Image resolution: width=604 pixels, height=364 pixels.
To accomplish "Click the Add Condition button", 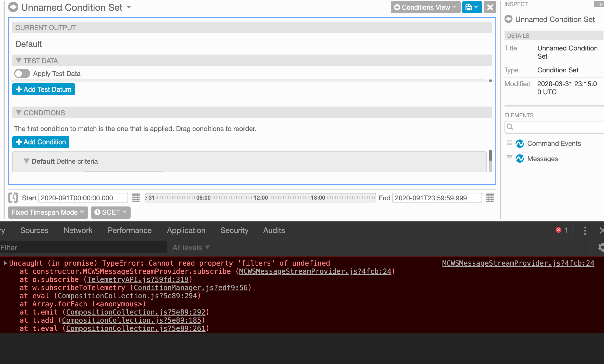I will [x=41, y=142].
